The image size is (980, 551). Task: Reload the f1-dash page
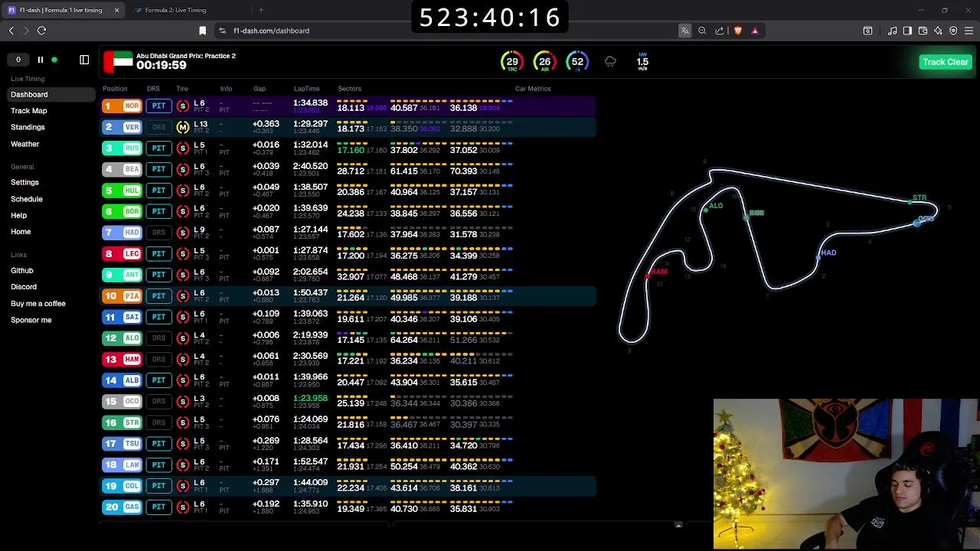click(42, 31)
